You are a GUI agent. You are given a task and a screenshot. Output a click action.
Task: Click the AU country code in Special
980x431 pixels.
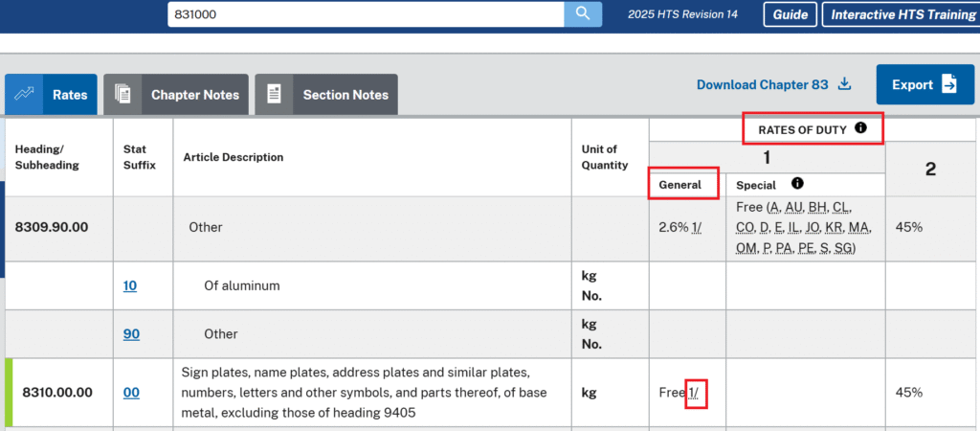click(x=791, y=207)
